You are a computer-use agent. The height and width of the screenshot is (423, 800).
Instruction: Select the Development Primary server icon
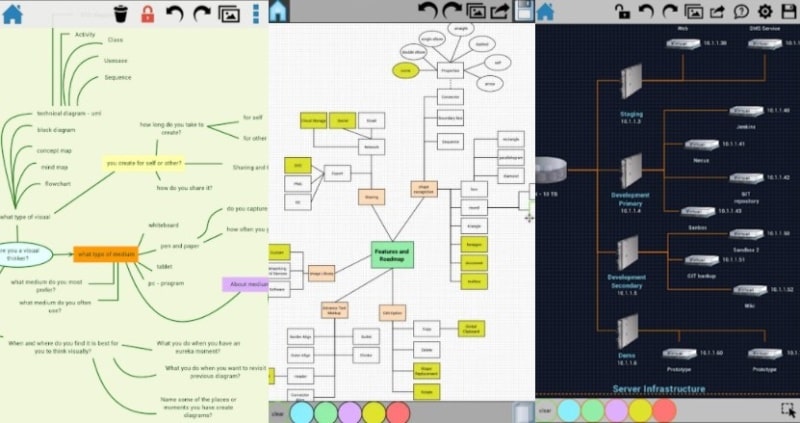pyautogui.click(x=631, y=170)
